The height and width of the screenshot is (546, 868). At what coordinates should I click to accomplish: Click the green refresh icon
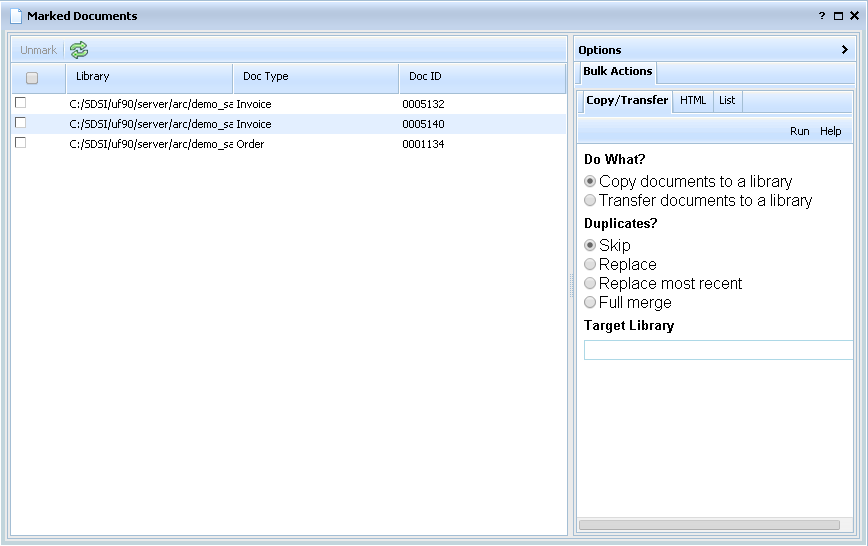(x=79, y=50)
